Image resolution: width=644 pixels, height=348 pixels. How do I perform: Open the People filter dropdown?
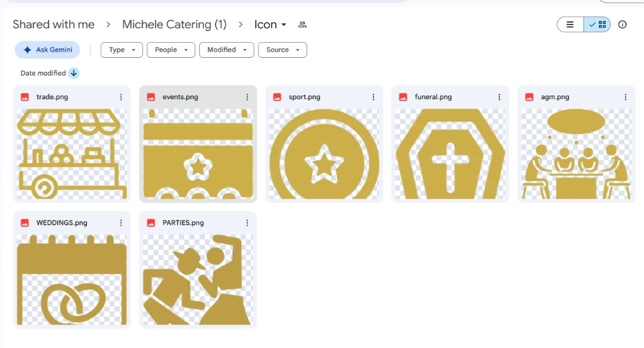(x=171, y=50)
